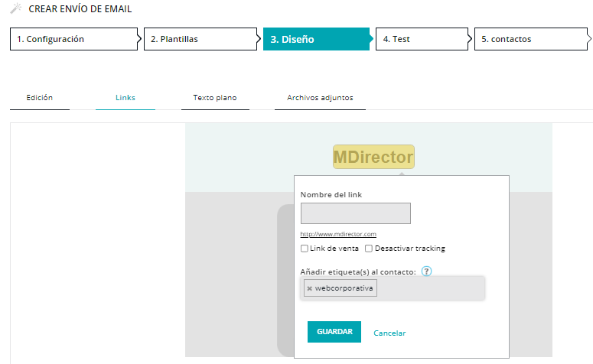Image resolution: width=593 pixels, height=364 pixels.
Task: Click the Cancelar link
Action: tap(389, 333)
